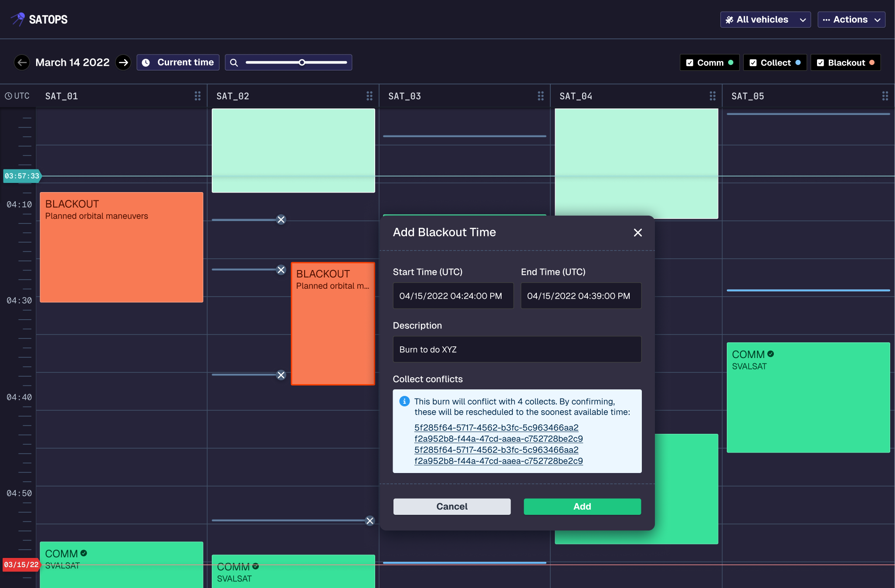Viewport: 895px width, 588px height.
Task: Open the All vehicles dropdown
Action: coord(765,20)
